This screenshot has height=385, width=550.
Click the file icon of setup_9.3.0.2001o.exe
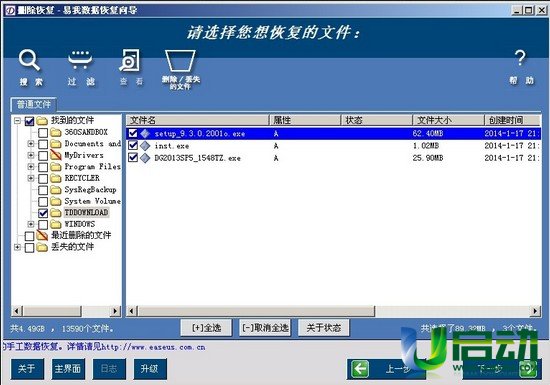tap(145, 134)
